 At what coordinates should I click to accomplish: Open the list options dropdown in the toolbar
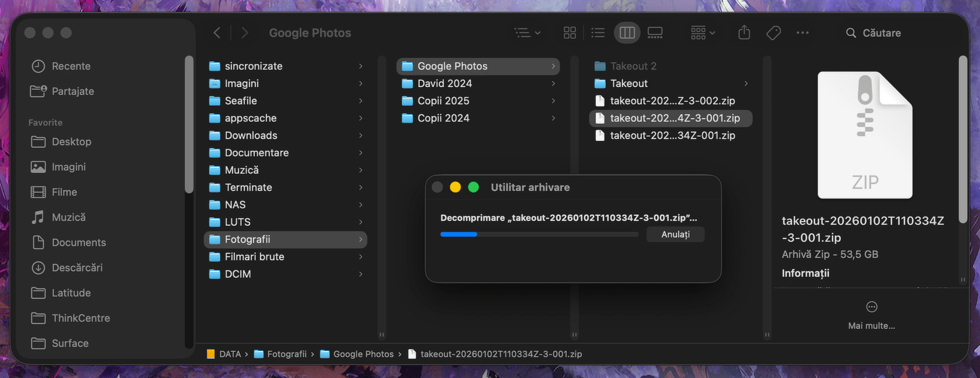point(527,33)
